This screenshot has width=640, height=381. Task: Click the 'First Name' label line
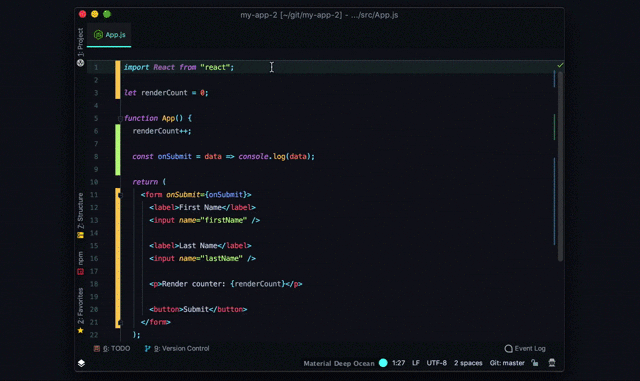click(x=202, y=207)
